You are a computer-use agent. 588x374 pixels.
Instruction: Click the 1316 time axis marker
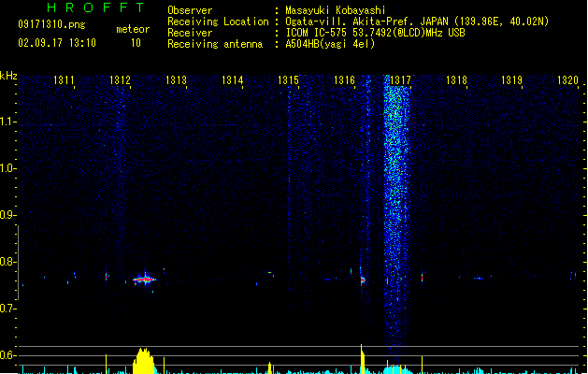(x=344, y=80)
